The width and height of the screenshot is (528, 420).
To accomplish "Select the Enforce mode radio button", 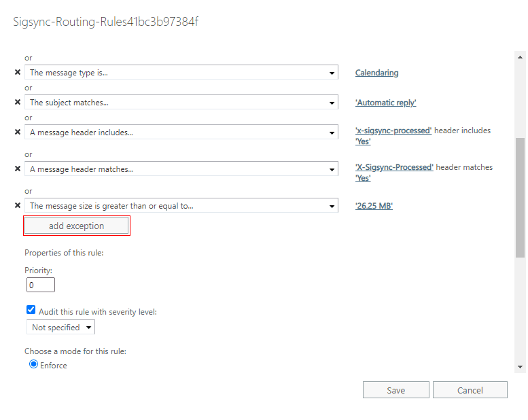I will [33, 364].
